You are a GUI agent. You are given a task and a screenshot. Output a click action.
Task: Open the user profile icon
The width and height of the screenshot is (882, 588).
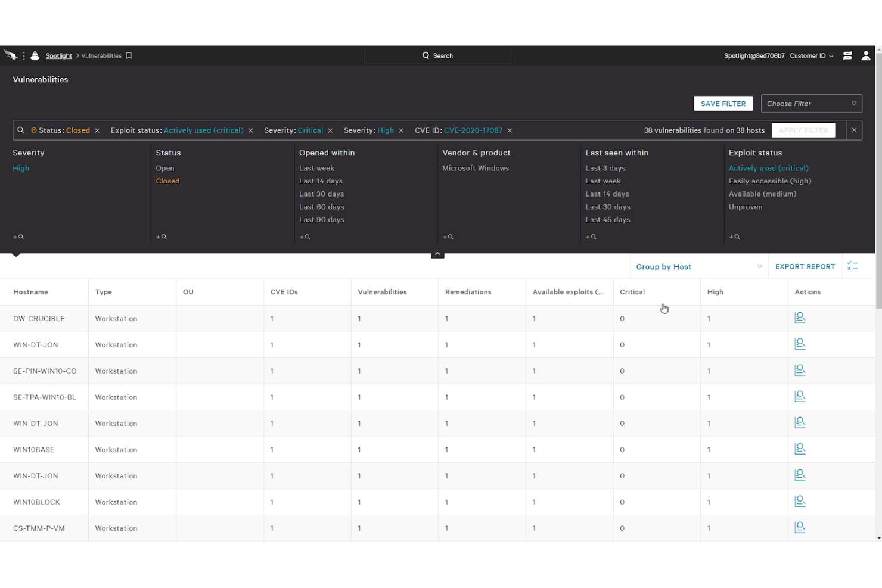coord(866,55)
